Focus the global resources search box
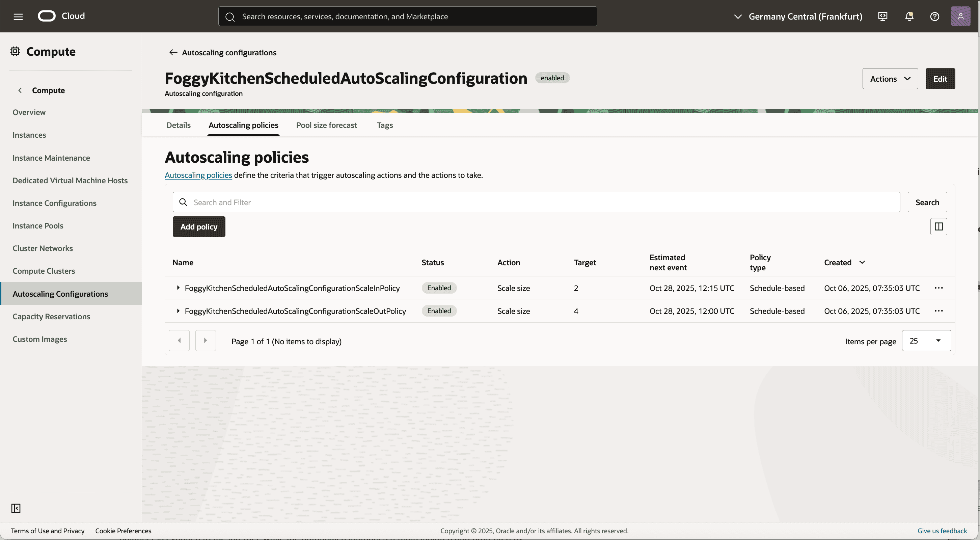This screenshot has height=540, width=980. coord(407,16)
